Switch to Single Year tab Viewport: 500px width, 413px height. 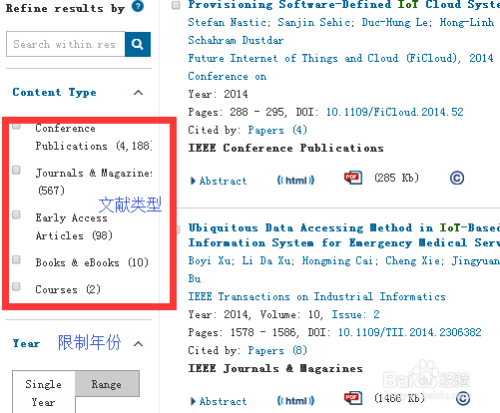[44, 393]
